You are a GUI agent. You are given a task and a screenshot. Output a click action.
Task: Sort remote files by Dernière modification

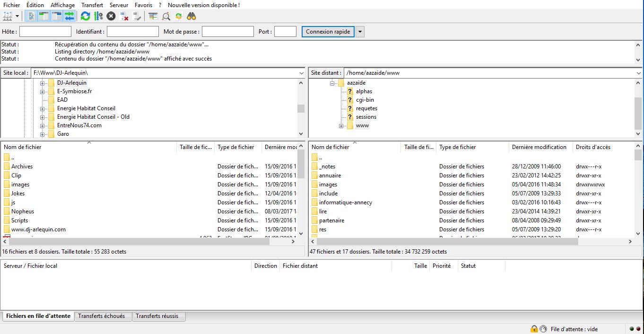tap(540, 147)
